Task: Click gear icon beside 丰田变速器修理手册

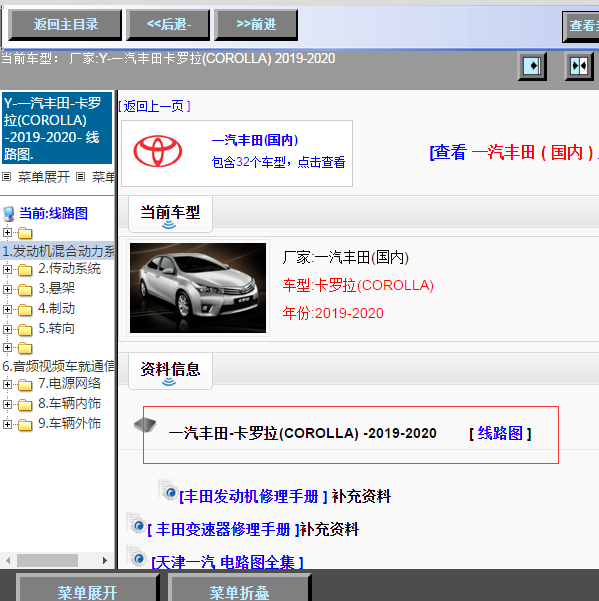Action: [137, 524]
